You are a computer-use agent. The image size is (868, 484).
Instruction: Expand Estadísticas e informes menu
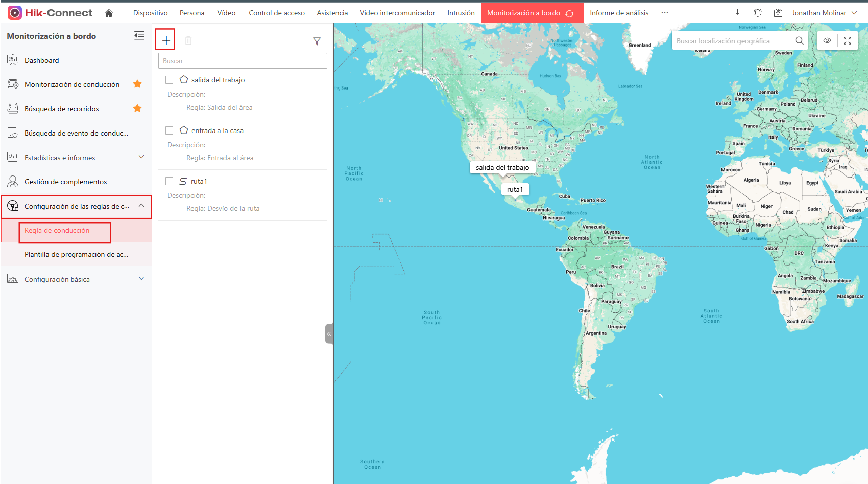point(76,157)
